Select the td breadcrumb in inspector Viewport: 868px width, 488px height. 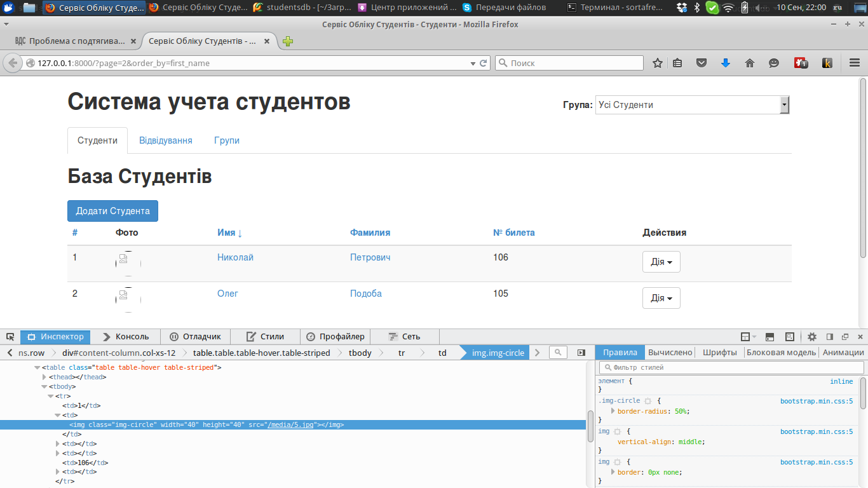point(442,353)
